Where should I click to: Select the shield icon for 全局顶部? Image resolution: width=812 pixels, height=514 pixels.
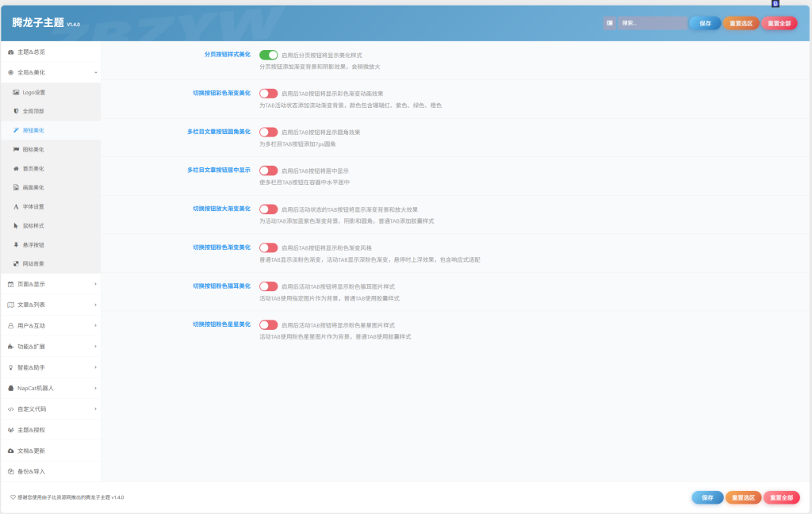(16, 111)
